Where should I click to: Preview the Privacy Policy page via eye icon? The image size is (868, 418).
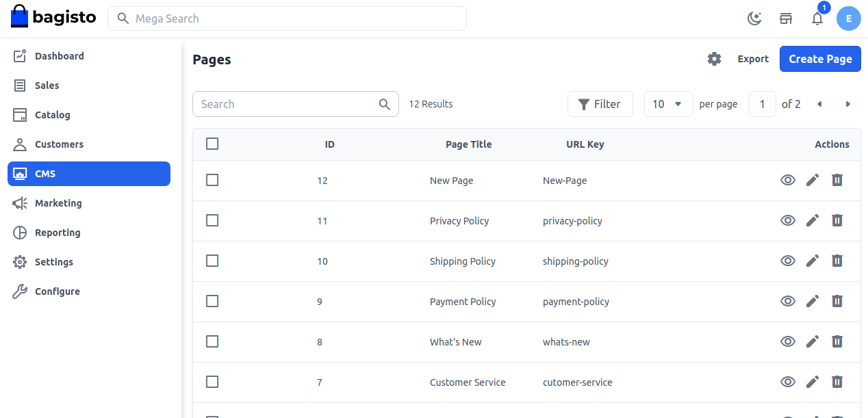[788, 220]
